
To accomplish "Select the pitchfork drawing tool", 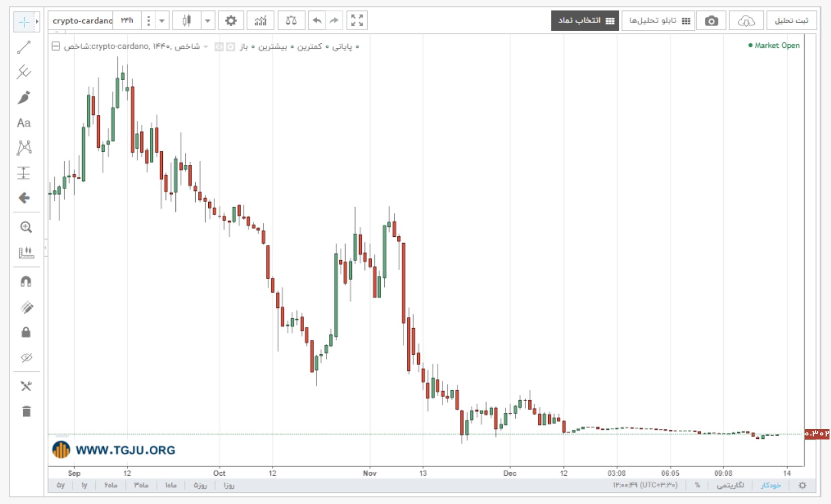I will 24,72.
